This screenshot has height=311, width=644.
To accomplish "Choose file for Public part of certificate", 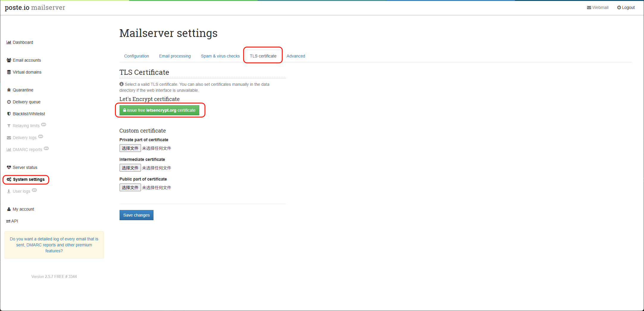I will tap(130, 187).
